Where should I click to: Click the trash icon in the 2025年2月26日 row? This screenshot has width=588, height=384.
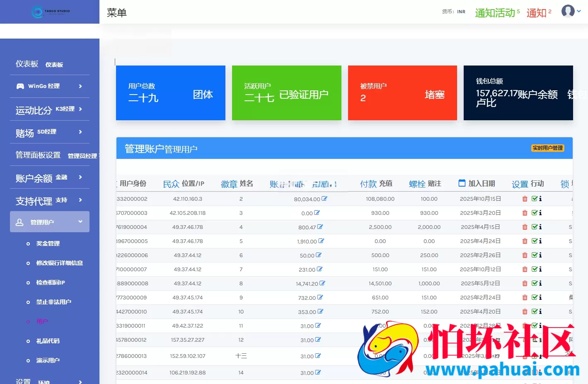click(x=525, y=255)
